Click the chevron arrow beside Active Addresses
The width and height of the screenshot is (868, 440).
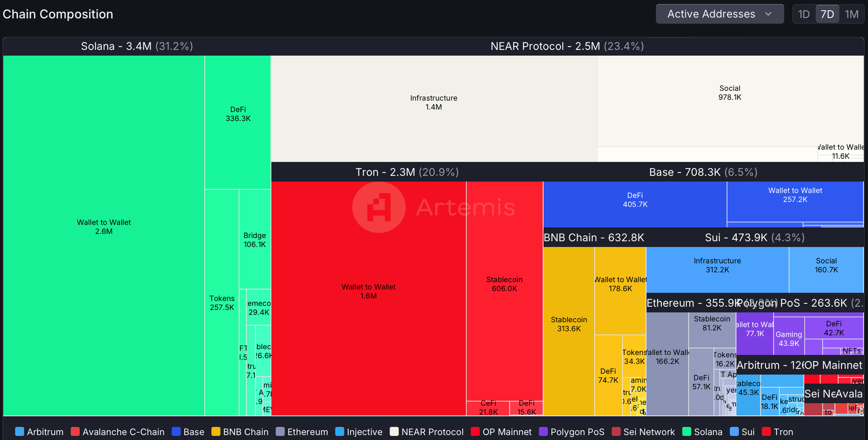coord(768,14)
